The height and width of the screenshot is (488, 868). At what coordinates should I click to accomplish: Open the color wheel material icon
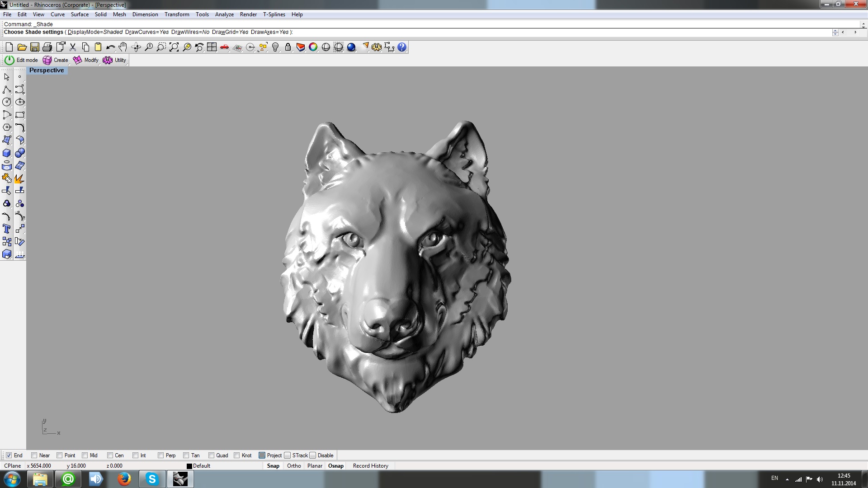(313, 47)
